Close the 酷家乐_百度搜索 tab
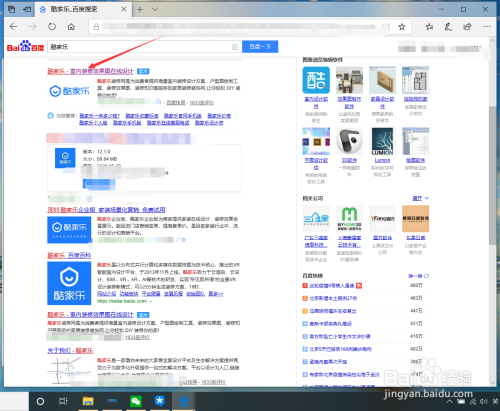The image size is (500, 411). point(123,9)
